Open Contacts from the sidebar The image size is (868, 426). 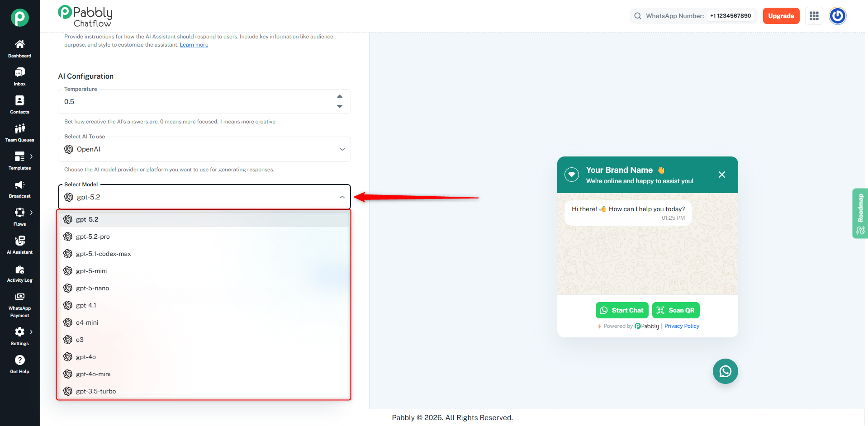[19, 104]
